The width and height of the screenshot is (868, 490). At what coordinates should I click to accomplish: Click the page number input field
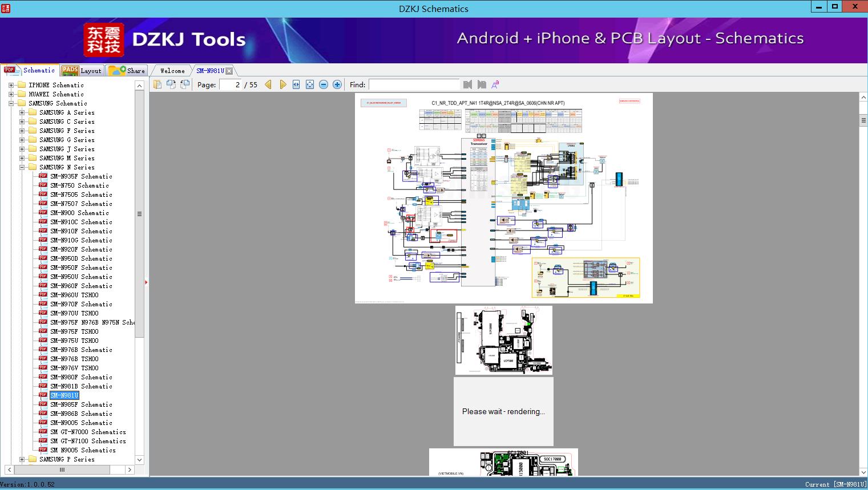click(x=230, y=84)
